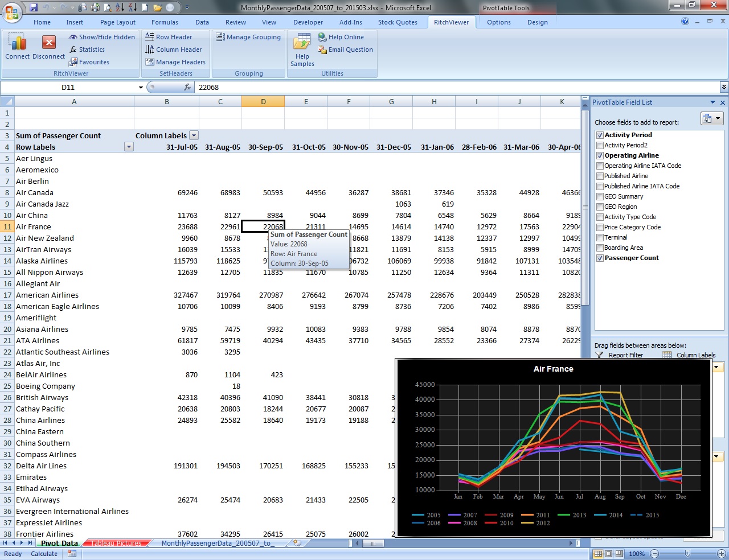Expand the formula bar
Screen dimensions: 729x560
tap(724, 87)
